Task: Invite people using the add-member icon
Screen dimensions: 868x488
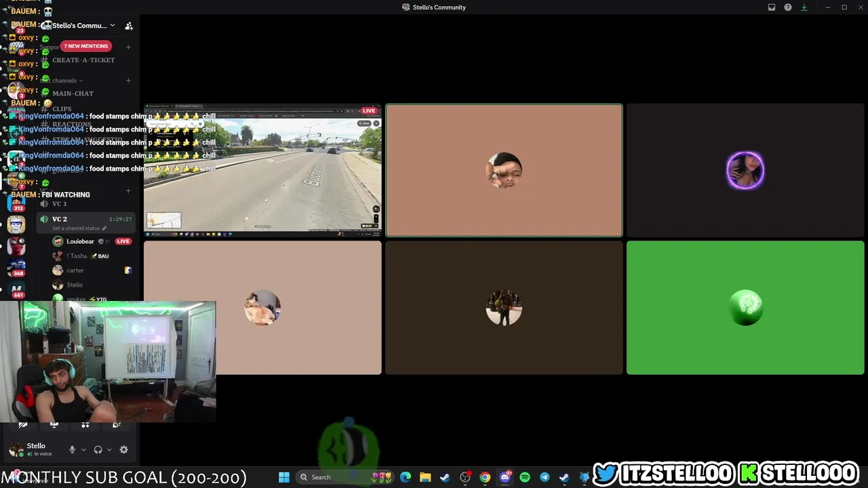Action: click(x=129, y=26)
